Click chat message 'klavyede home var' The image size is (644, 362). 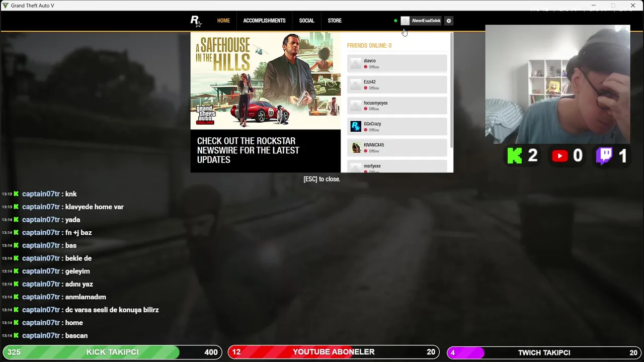click(x=94, y=207)
